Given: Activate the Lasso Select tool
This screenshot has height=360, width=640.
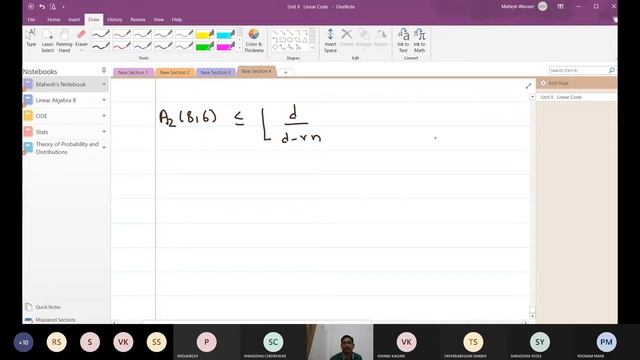Looking at the screenshot, I should (47, 41).
